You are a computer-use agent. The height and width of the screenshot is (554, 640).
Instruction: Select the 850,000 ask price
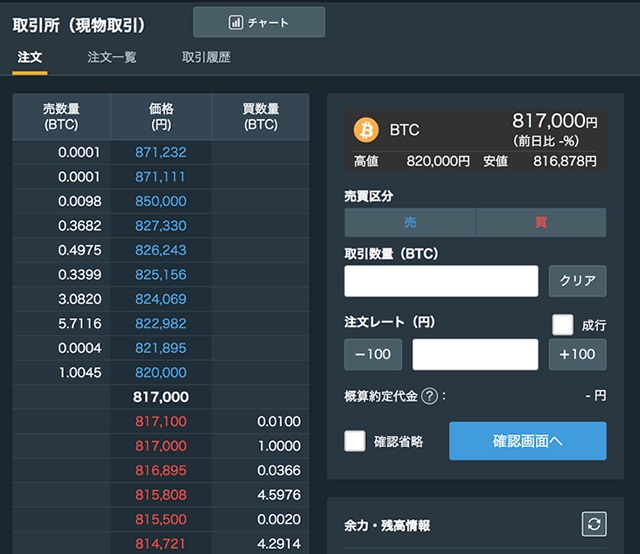tap(160, 201)
